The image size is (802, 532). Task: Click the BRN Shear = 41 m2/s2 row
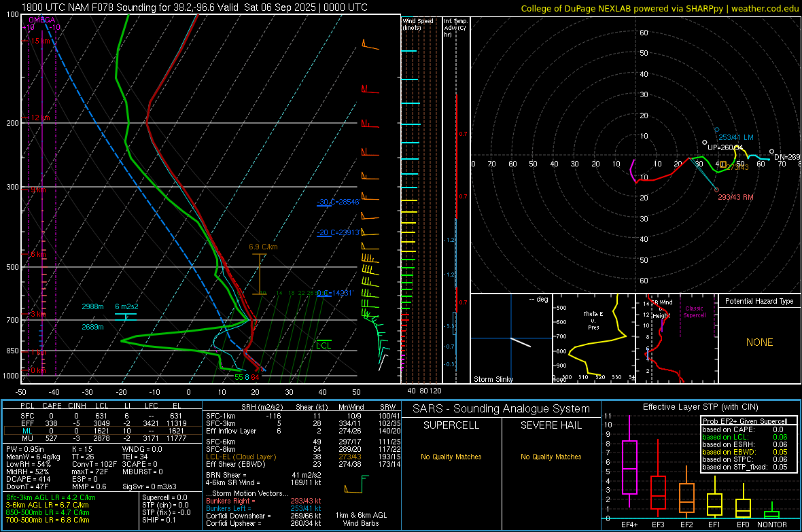262,475
